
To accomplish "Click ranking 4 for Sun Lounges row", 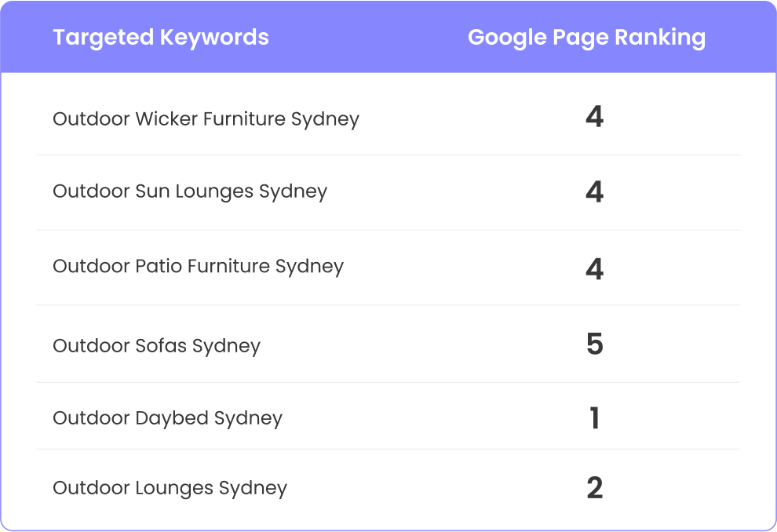I will pyautogui.click(x=595, y=191).
